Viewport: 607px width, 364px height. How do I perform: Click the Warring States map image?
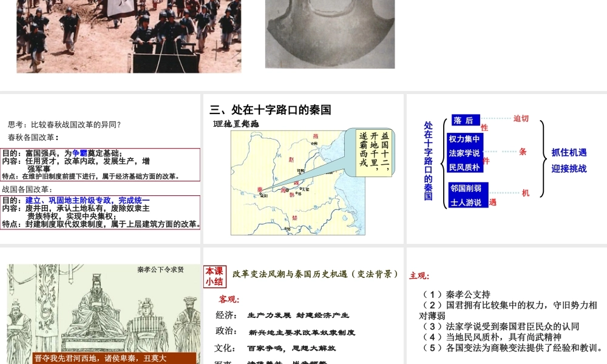297,182
